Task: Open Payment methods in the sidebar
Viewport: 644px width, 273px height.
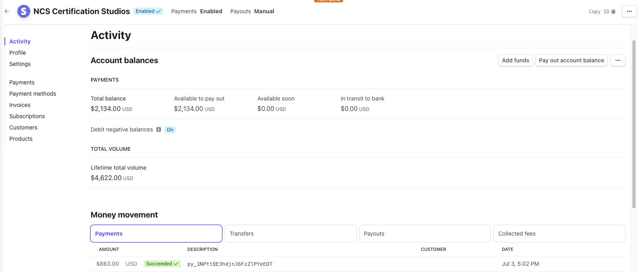Action: tap(33, 94)
